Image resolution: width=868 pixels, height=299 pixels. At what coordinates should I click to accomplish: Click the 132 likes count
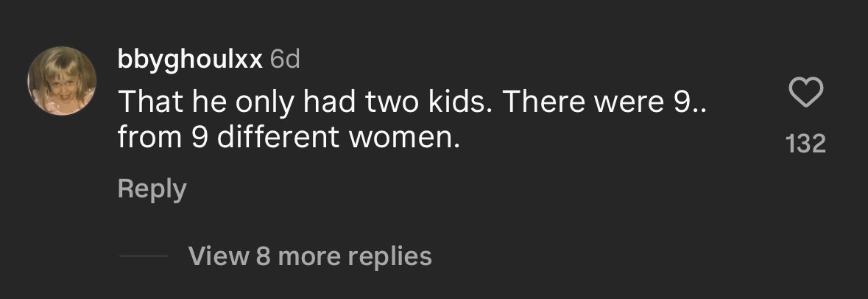[x=805, y=144]
